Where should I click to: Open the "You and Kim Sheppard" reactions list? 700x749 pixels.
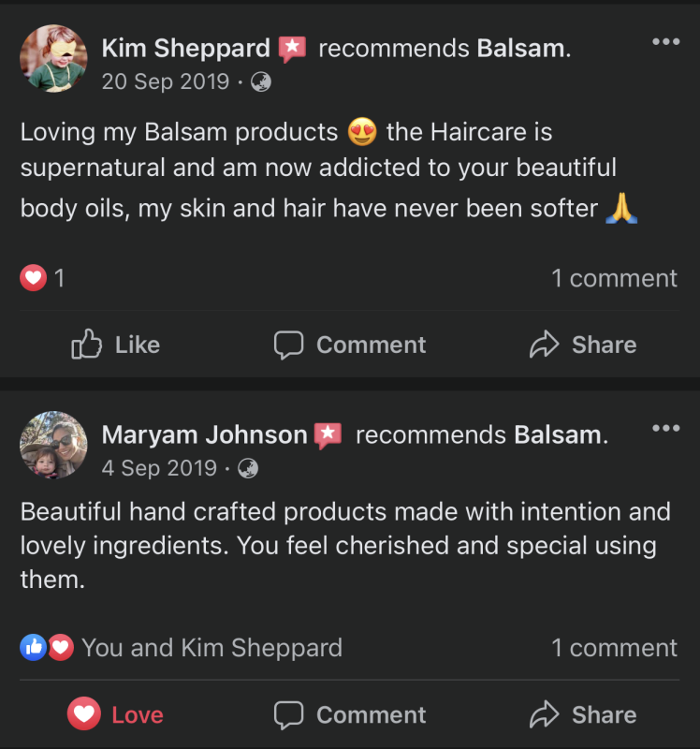pyautogui.click(x=211, y=648)
